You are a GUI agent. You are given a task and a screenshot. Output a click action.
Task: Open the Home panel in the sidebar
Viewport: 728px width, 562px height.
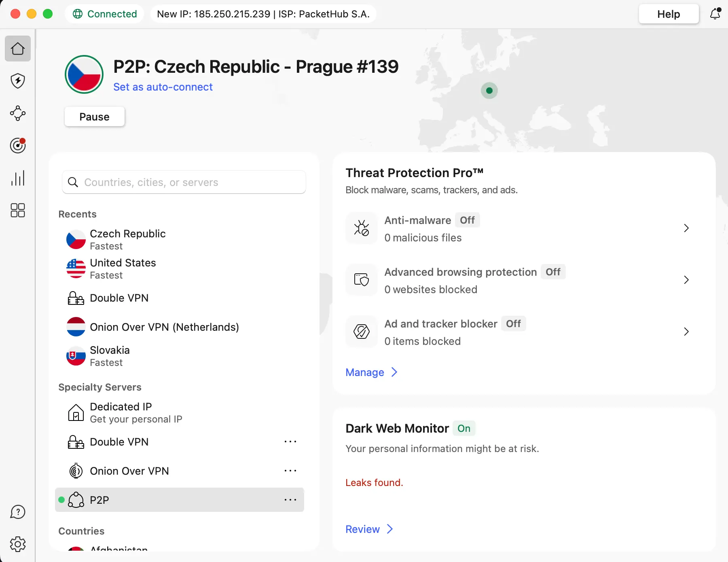coord(18,49)
